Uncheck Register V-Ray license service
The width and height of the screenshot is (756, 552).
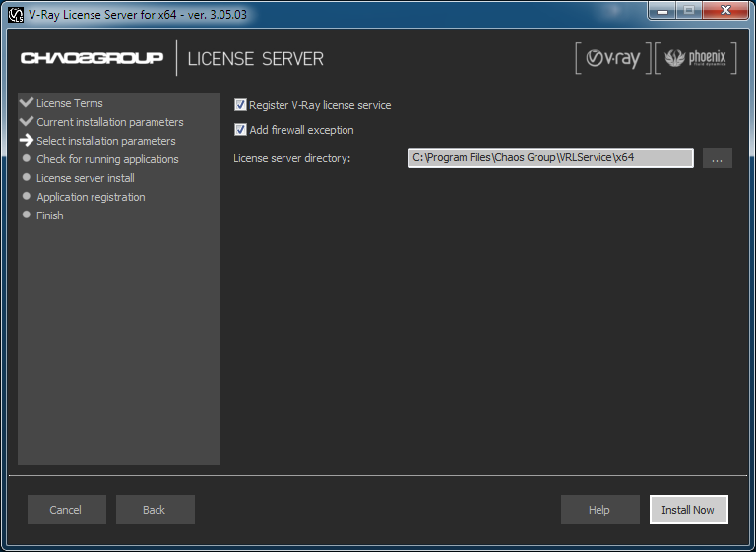coord(240,105)
